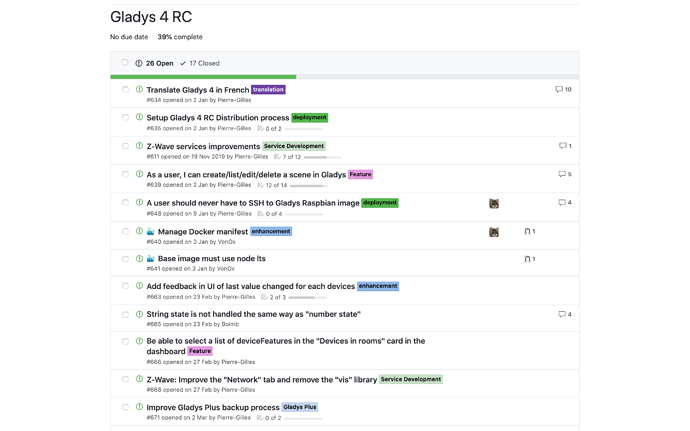Image resolution: width=690 pixels, height=431 pixels.
Task: Select checkbox for String state not handled issue
Action: point(125,315)
